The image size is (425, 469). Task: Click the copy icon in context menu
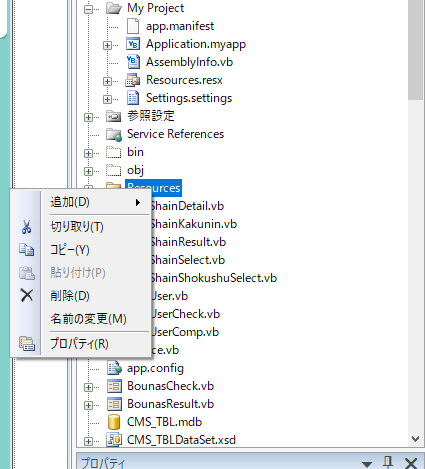point(26,250)
